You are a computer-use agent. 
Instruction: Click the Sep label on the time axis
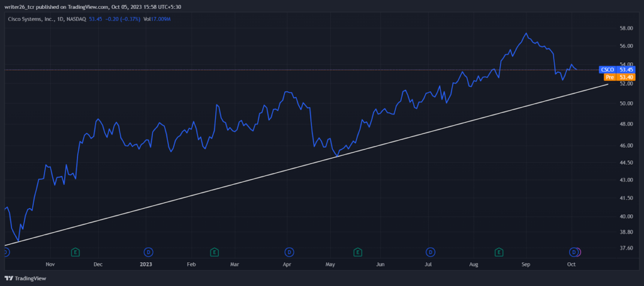[x=526, y=265]
